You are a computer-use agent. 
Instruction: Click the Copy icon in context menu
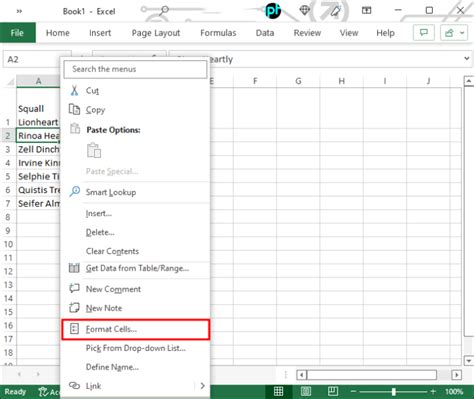(74, 109)
